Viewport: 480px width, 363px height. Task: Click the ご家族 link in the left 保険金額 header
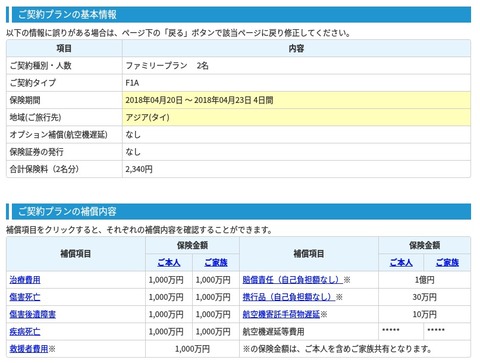click(216, 263)
